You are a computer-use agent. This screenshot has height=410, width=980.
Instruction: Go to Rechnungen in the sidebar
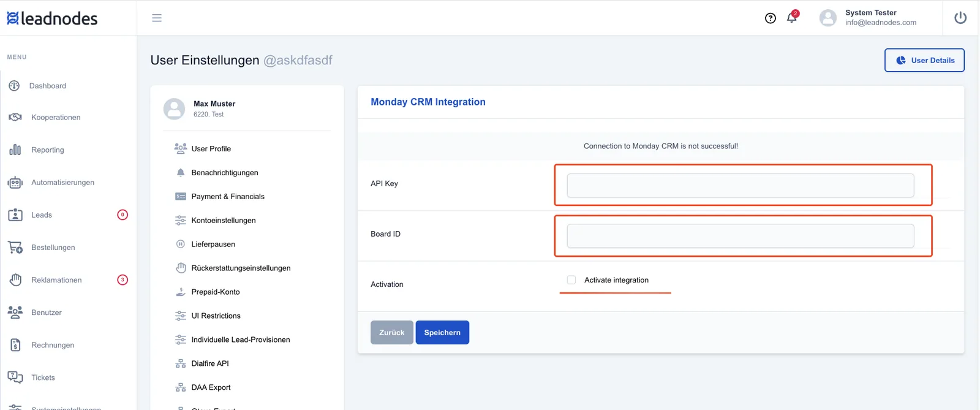point(53,344)
